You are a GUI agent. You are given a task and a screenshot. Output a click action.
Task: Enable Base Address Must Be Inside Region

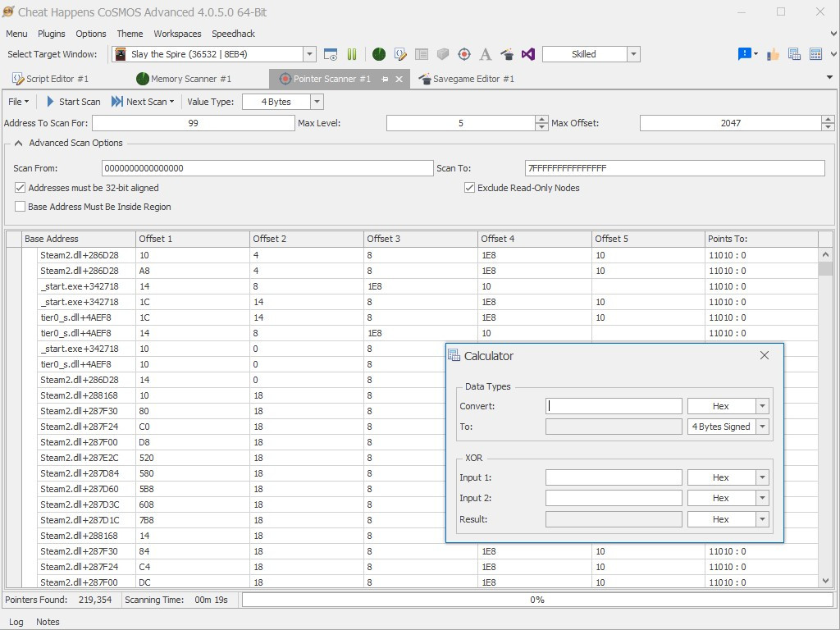click(x=20, y=206)
